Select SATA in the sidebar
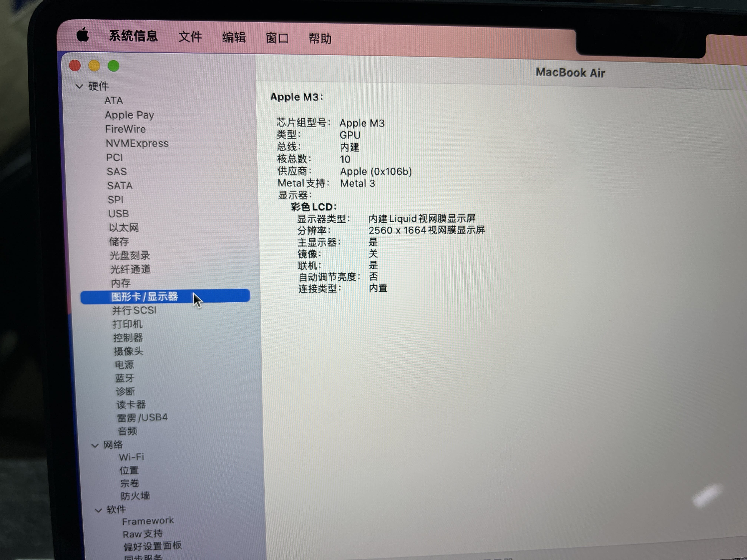The height and width of the screenshot is (560, 747). tap(120, 186)
